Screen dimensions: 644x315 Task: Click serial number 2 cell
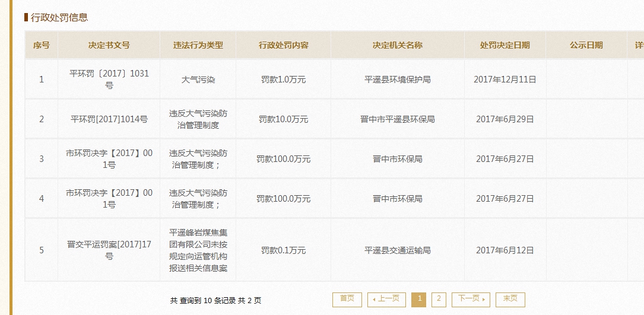click(42, 119)
